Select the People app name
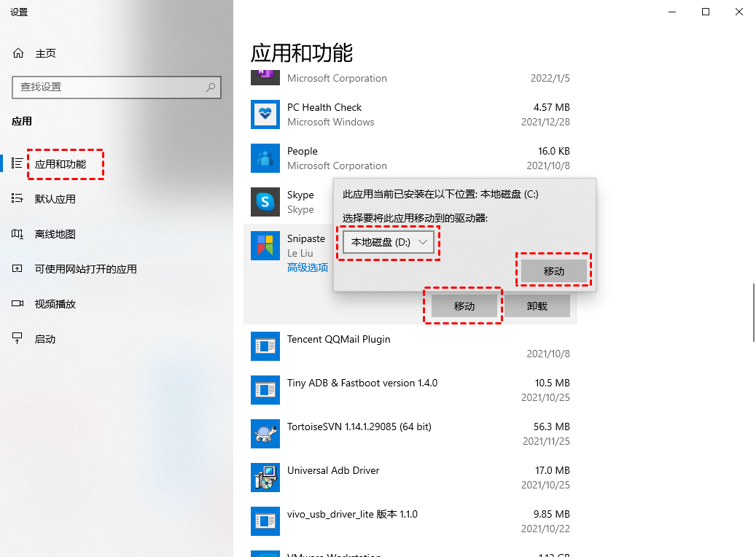 click(x=303, y=151)
